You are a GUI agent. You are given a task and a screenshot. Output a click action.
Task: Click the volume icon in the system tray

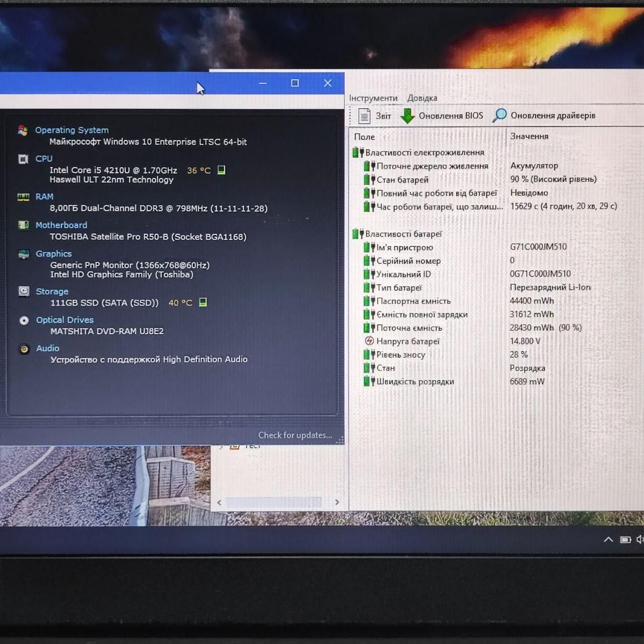click(x=640, y=539)
